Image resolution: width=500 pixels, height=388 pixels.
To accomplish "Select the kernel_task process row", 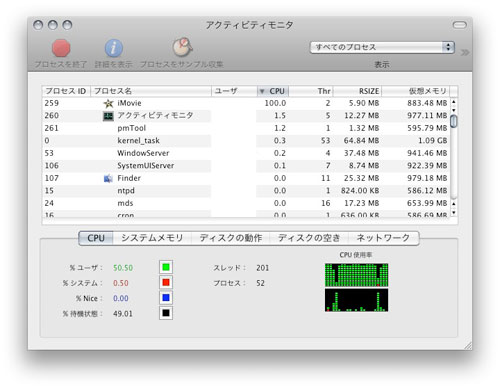I will [x=246, y=141].
